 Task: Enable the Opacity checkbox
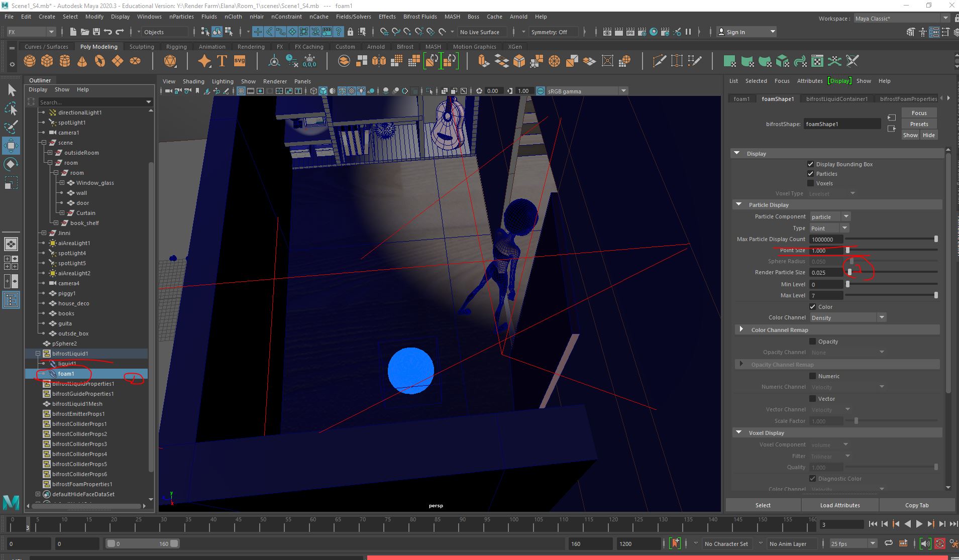point(812,342)
